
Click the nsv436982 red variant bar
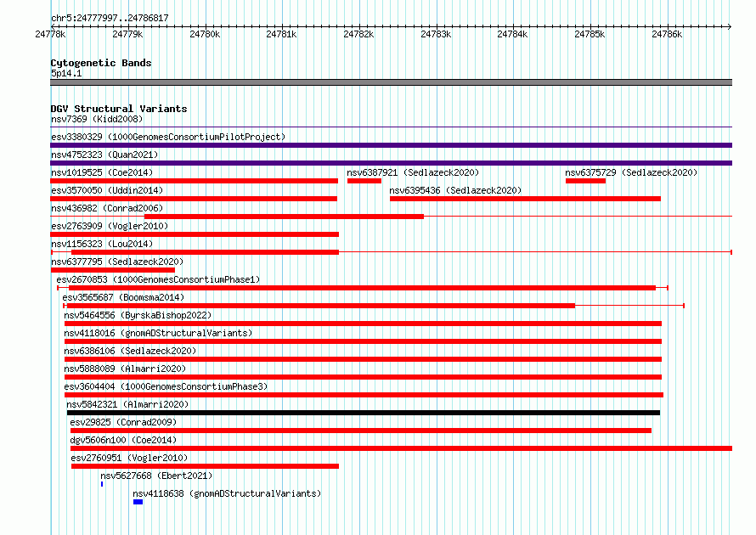(x=284, y=217)
